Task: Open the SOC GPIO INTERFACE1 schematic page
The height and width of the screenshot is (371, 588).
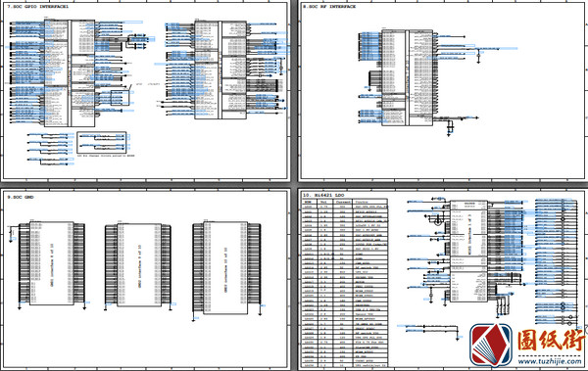Action: 145,91
